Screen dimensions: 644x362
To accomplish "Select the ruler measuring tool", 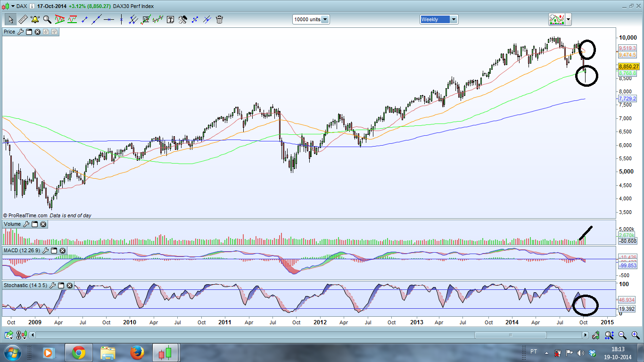I will (x=23, y=19).
